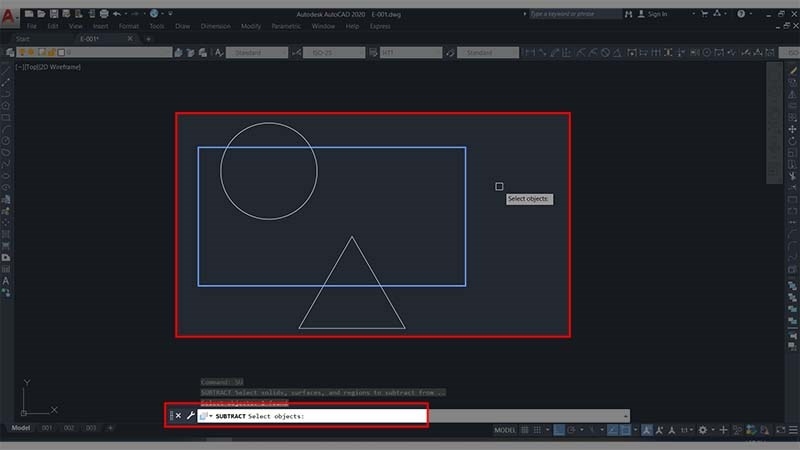800x450 pixels.
Task: Toggle ortho mode in status bar
Action: pyautogui.click(x=559, y=430)
